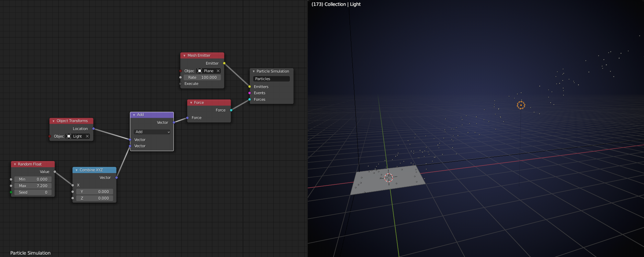
Task: Select the Mesh Emitter node header
Action: [x=202, y=55]
